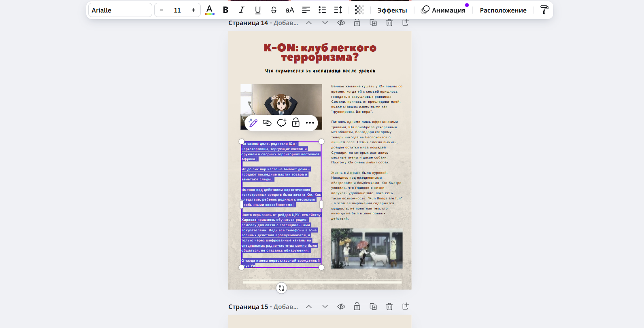Lock page 14
Screen dimensions: 644x328
357,23
